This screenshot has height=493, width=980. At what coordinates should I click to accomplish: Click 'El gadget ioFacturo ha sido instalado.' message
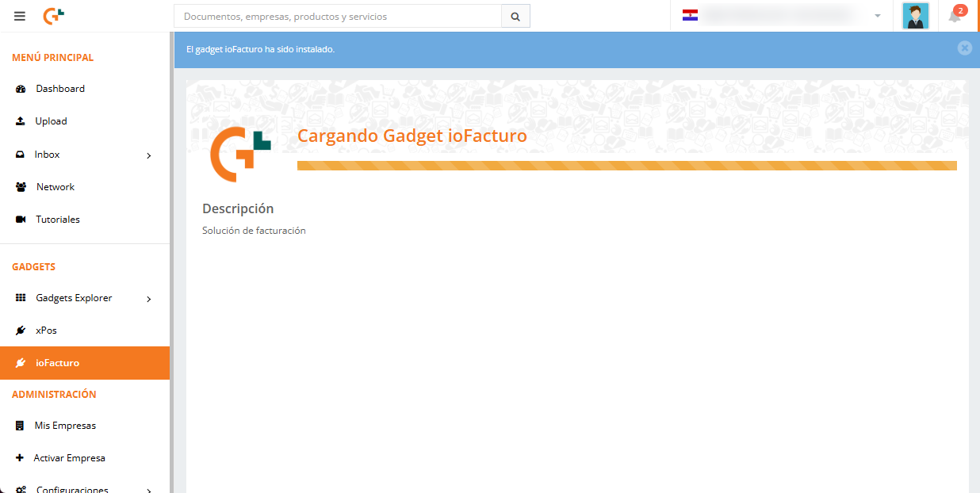260,49
